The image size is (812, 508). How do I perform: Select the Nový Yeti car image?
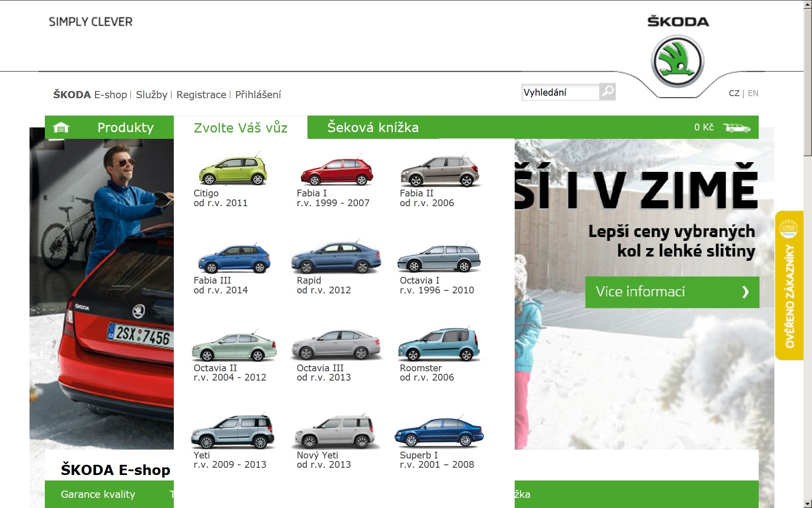pos(336,431)
